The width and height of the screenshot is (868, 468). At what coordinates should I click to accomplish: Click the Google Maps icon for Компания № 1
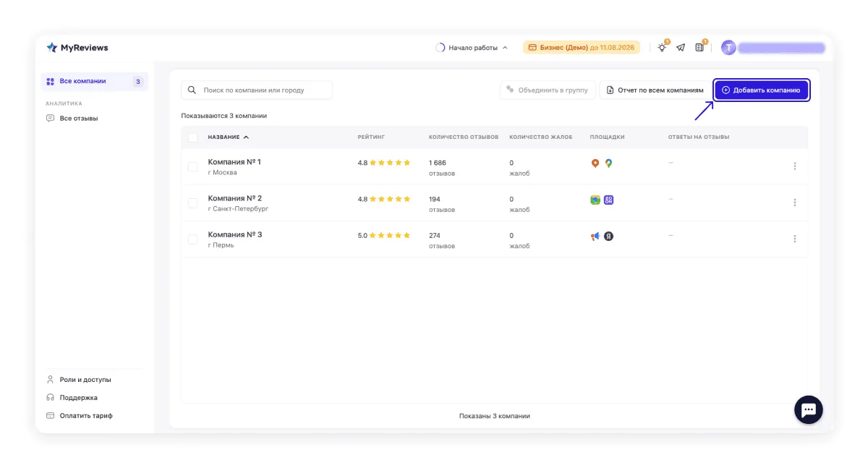608,163
